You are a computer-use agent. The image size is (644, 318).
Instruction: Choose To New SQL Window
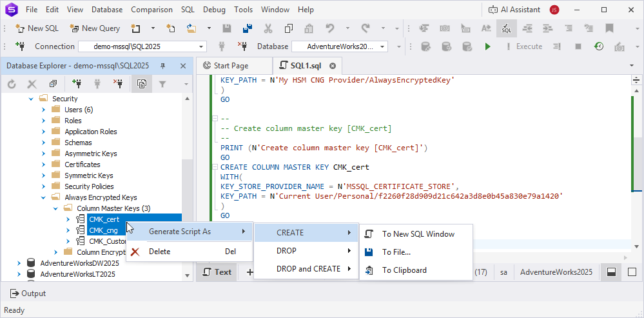[x=416, y=234]
